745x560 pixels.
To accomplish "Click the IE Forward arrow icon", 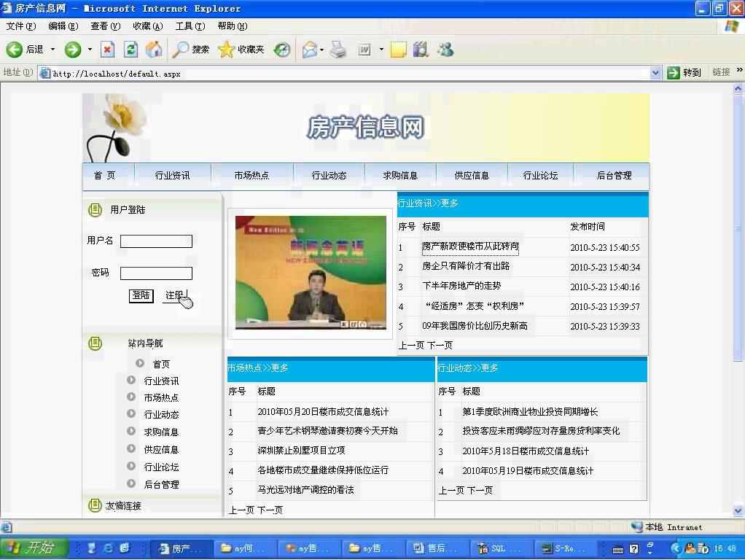I will point(73,50).
